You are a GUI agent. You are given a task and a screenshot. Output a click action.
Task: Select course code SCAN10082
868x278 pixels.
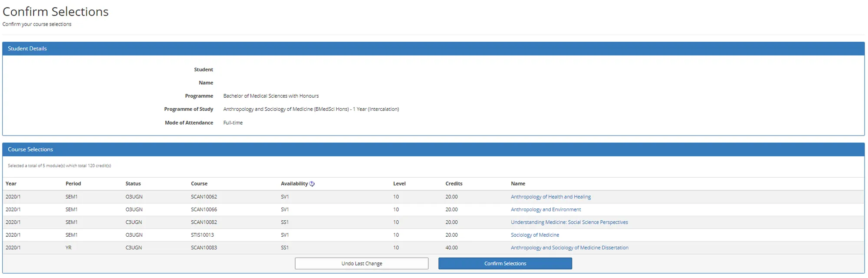(204, 222)
